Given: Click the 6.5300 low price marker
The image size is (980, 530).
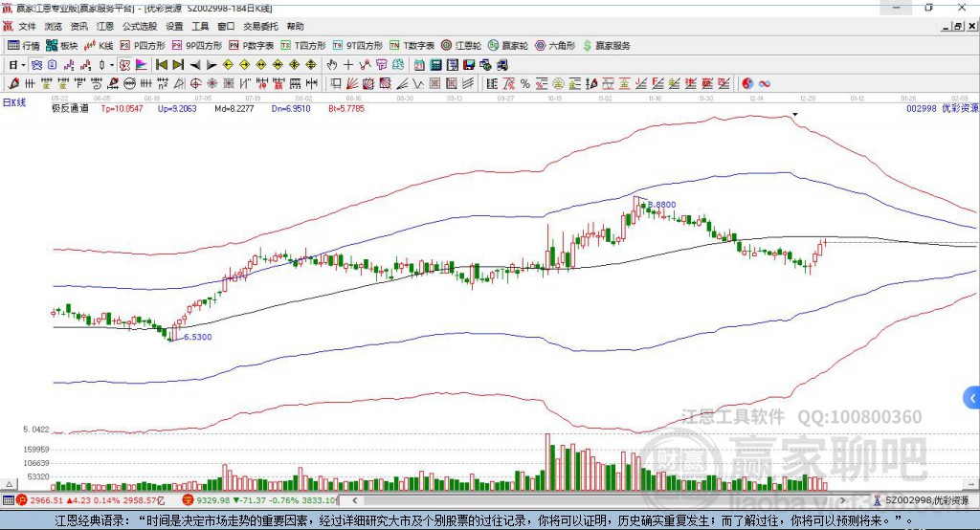Looking at the screenshot, I should pos(197,337).
